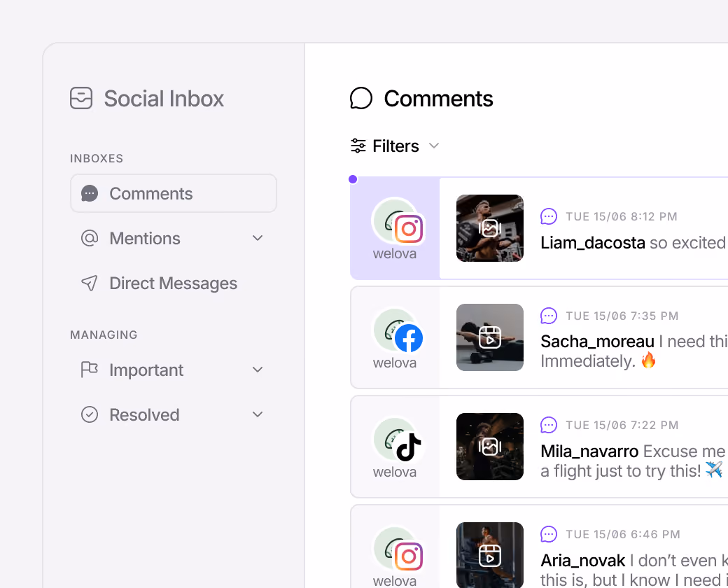Open the reel thumbnail for Aria_novak comment
The height and width of the screenshot is (588, 728).
point(490,555)
